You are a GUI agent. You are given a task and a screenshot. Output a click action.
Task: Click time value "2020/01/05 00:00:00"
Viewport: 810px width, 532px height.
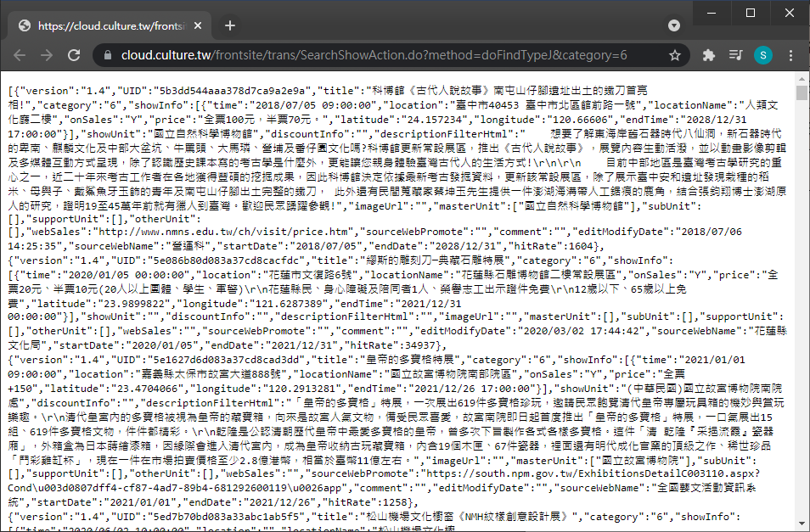[128, 275]
